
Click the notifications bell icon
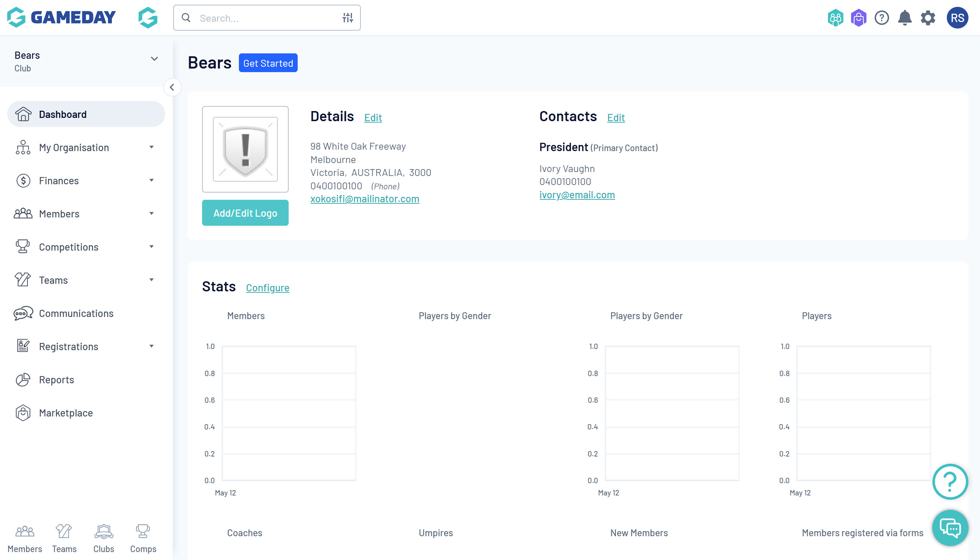click(x=904, y=18)
